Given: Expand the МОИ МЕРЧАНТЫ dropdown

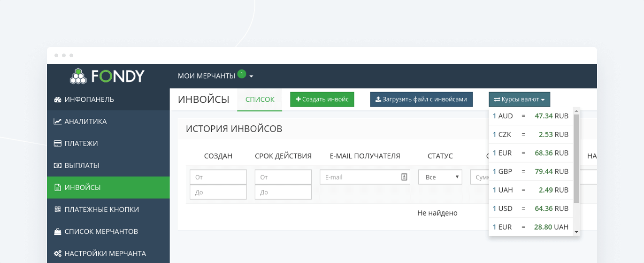Looking at the screenshot, I should coord(215,76).
